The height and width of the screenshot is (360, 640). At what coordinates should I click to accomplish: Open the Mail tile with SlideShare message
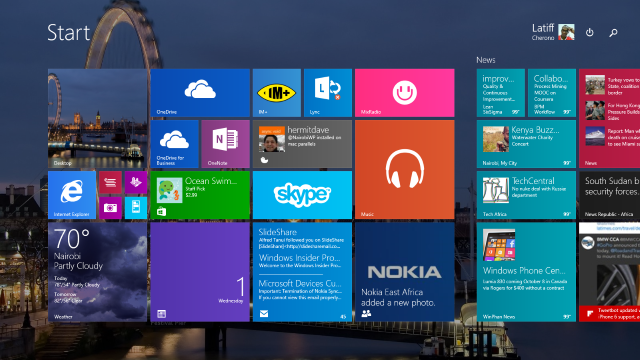point(302,272)
